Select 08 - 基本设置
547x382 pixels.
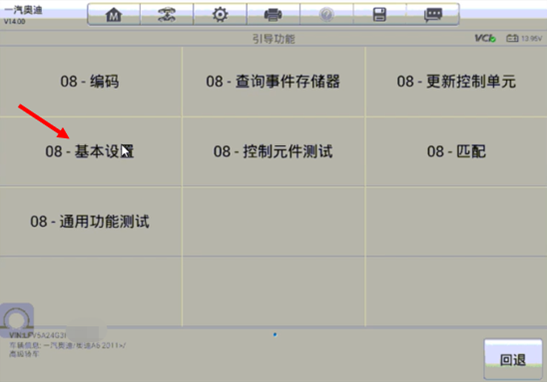pyautogui.click(x=90, y=151)
